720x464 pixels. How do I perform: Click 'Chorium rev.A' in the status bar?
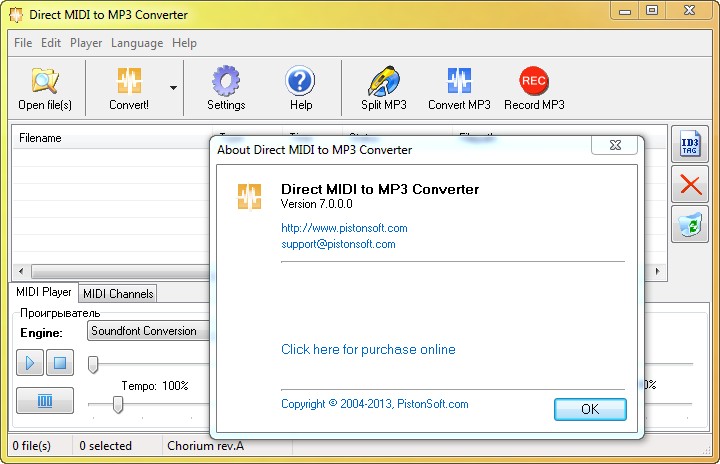click(x=205, y=446)
